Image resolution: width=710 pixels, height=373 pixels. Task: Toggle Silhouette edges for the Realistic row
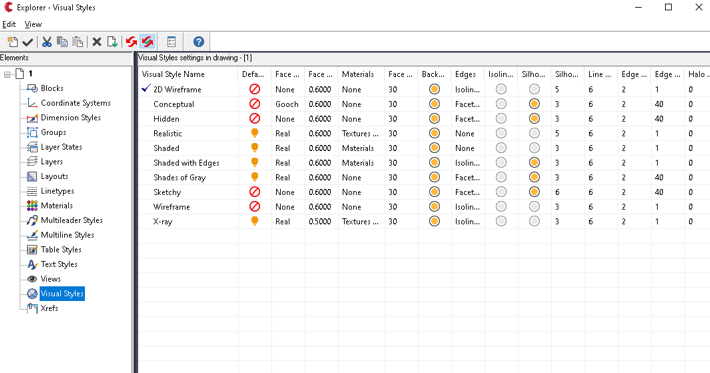click(534, 133)
